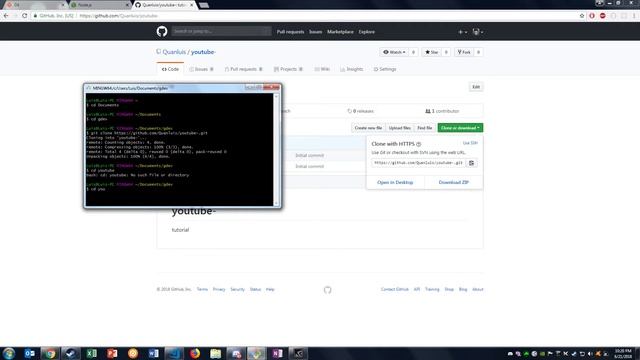The width and height of the screenshot is (640, 360).
Task: Open a new browser tab
Action: [x=204, y=5]
